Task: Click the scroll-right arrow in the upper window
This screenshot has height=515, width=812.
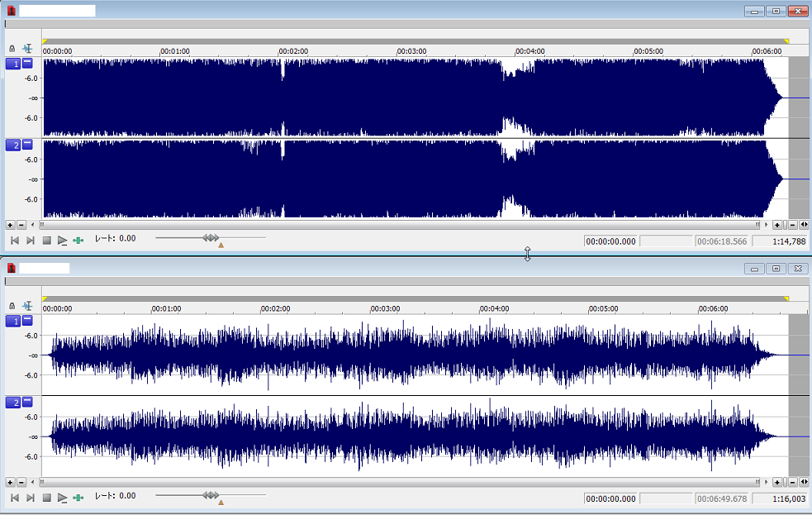Action: pos(767,225)
